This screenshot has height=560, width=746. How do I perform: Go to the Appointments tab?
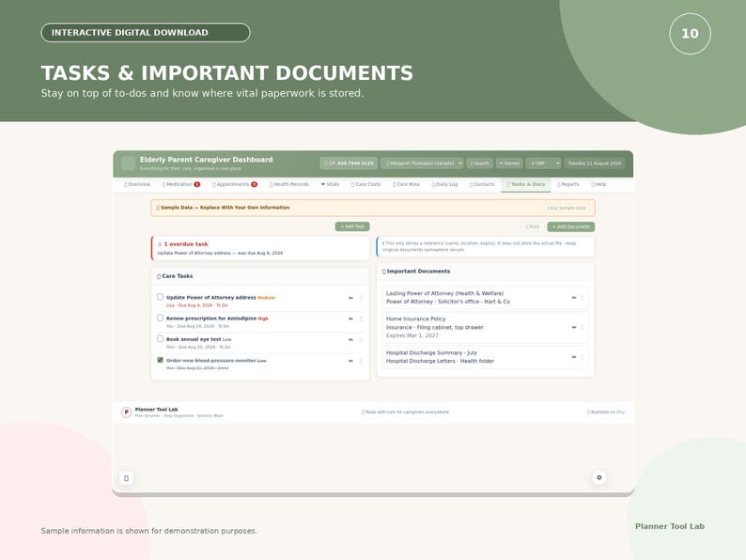pos(235,184)
